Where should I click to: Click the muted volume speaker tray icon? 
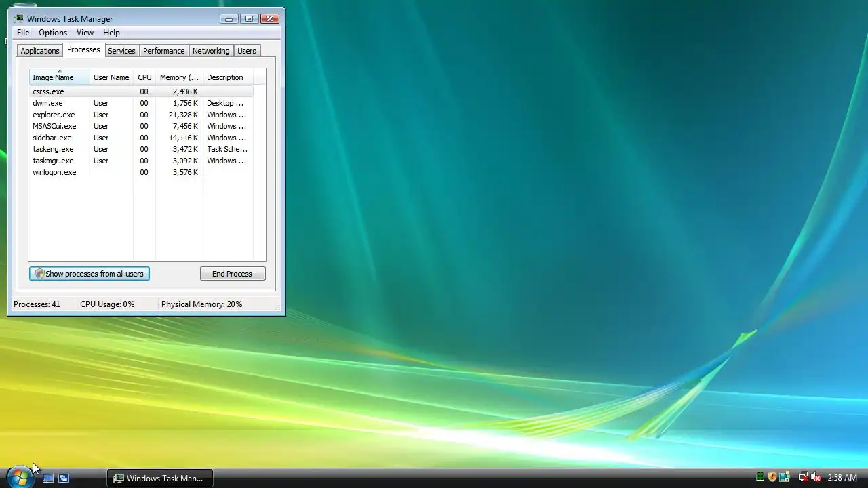(x=816, y=477)
